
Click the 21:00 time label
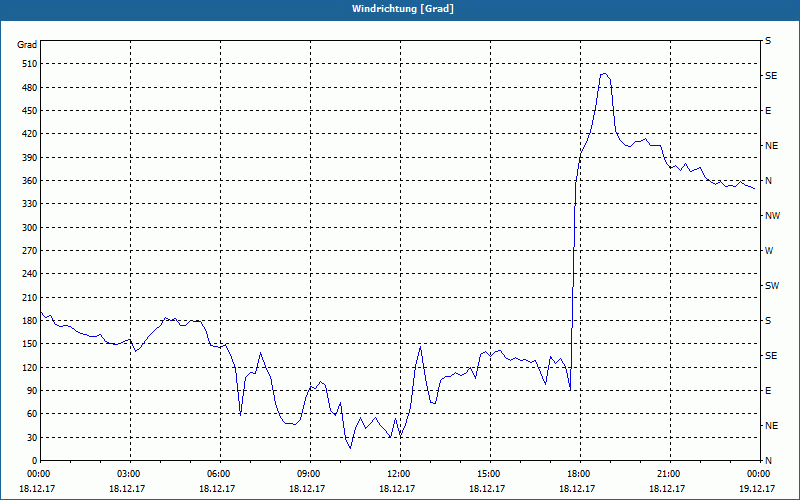669,473
